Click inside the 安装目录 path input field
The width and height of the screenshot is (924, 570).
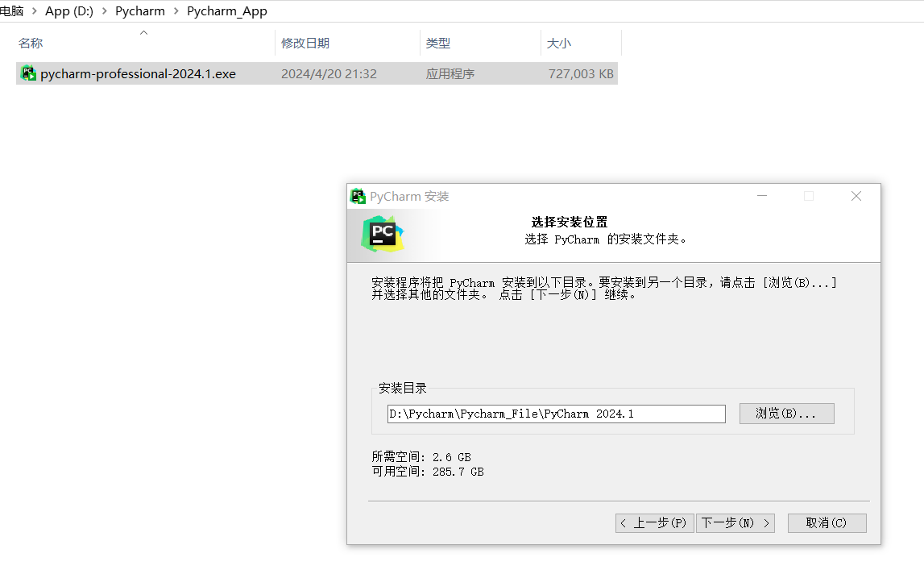click(x=555, y=414)
